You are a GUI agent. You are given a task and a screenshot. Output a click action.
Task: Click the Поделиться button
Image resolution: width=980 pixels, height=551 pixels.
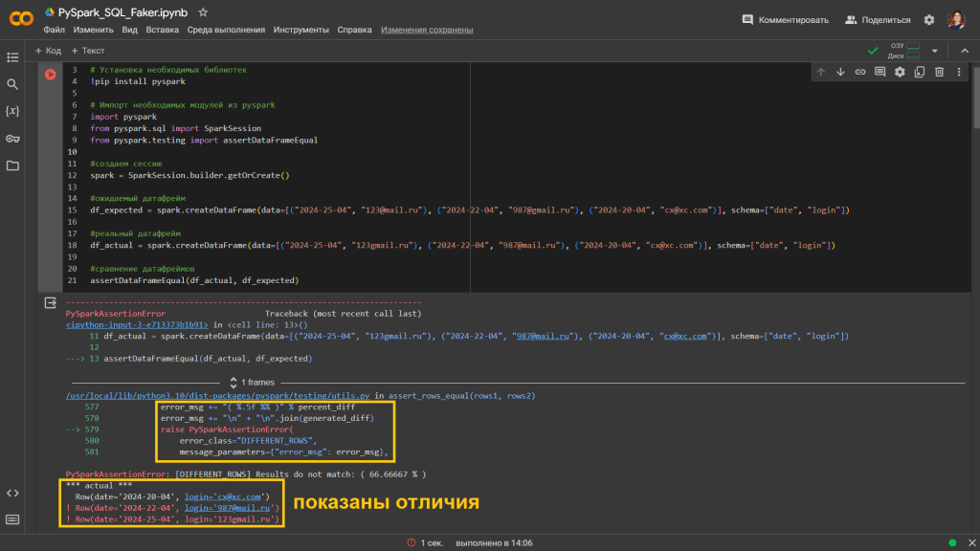[878, 20]
